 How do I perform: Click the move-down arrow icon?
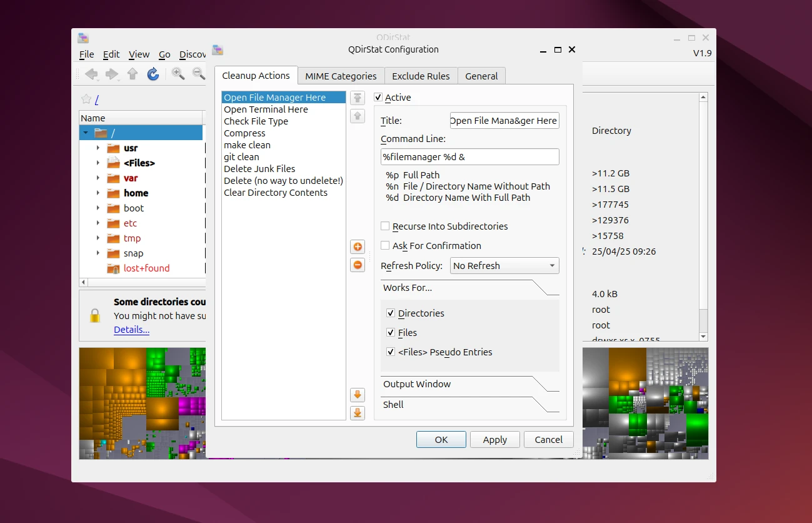(358, 394)
